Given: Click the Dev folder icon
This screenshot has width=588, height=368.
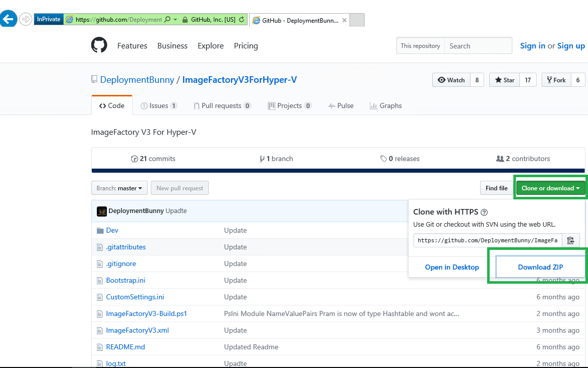Looking at the screenshot, I should tap(100, 231).
